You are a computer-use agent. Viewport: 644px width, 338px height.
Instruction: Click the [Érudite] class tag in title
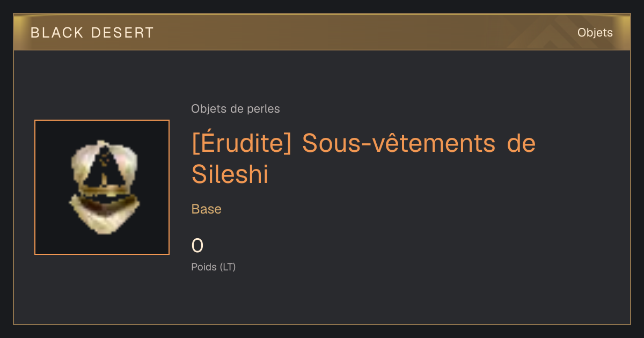[241, 143]
